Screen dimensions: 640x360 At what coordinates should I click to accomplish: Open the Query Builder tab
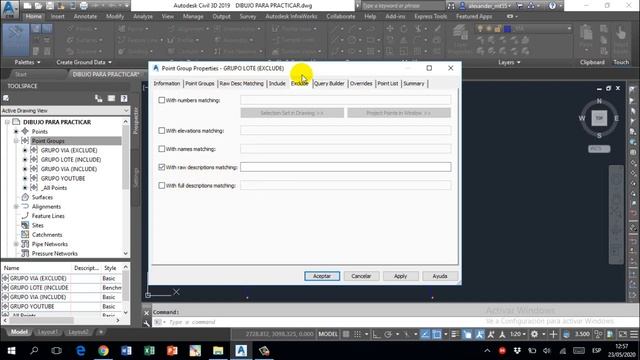(329, 83)
